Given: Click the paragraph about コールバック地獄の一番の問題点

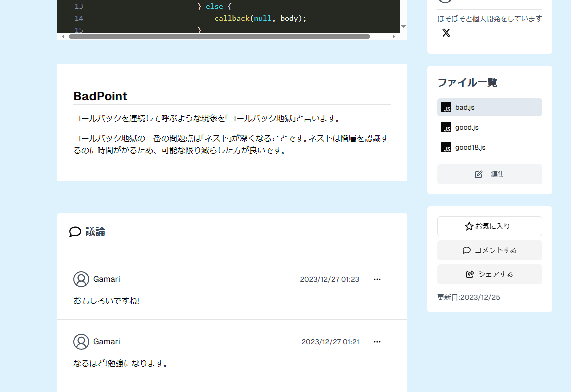Looking at the screenshot, I should (x=231, y=144).
